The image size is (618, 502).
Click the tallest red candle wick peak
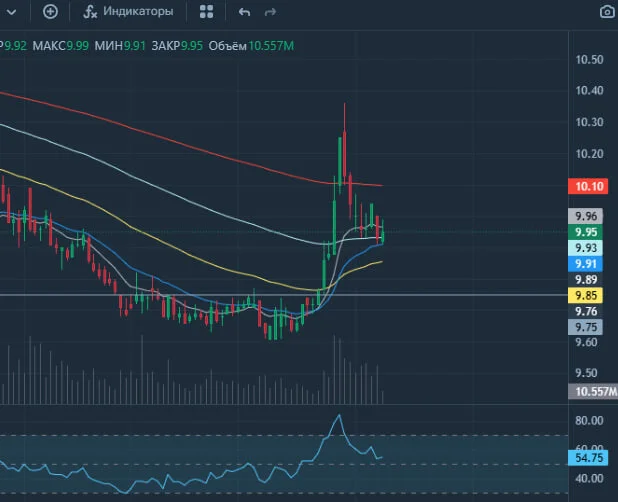click(344, 104)
